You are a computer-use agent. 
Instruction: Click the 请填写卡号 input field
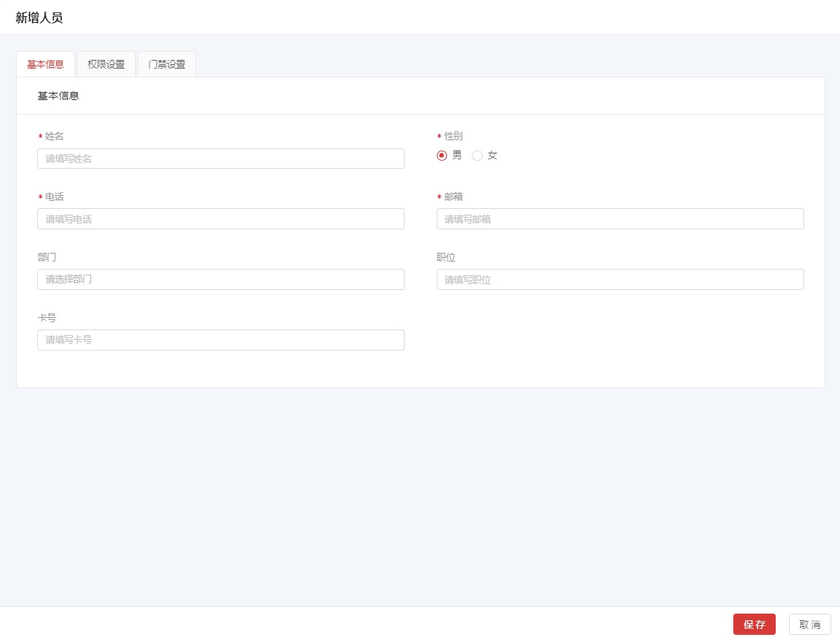coord(221,340)
